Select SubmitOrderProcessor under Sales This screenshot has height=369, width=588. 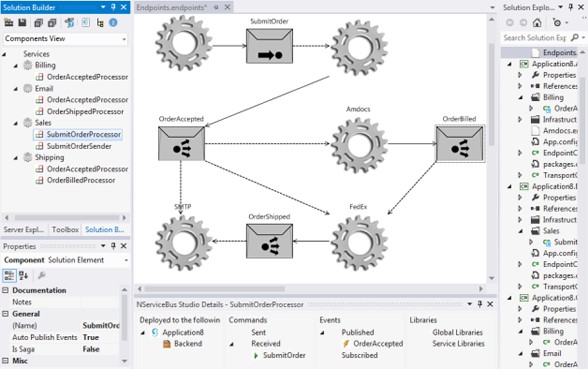coord(84,134)
